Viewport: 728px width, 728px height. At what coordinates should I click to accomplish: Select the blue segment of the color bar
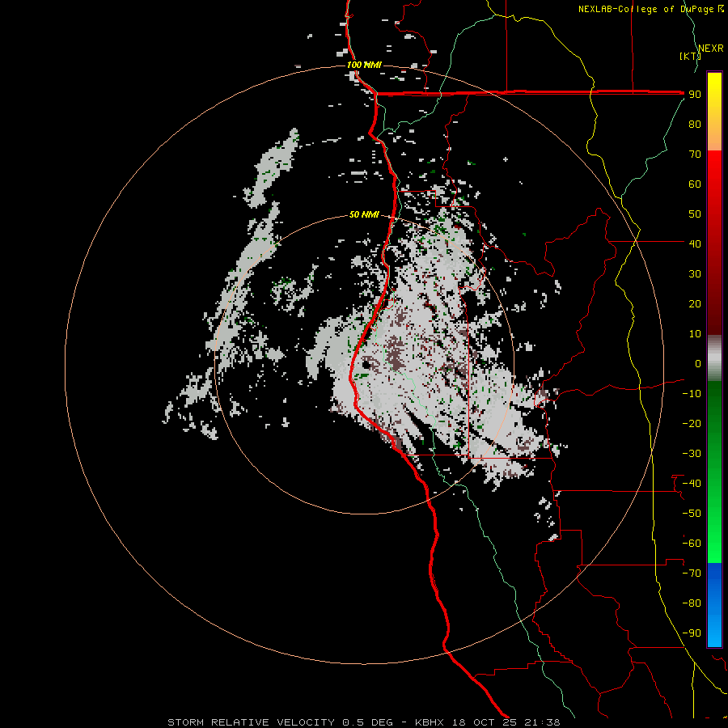coord(714,604)
